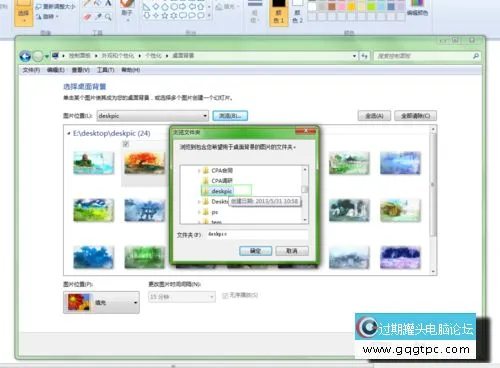Choose the Magnifier tool in Paint
This screenshot has height=368, width=500.
pos(108,17)
